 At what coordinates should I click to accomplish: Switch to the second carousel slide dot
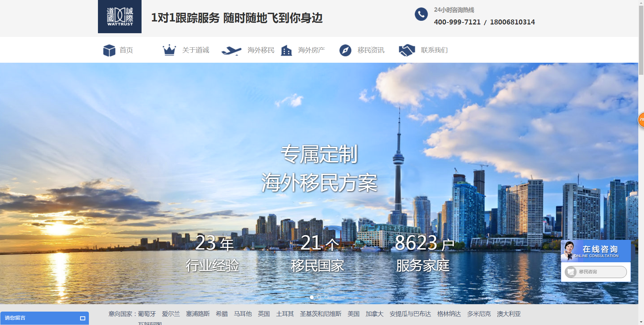coord(319,297)
